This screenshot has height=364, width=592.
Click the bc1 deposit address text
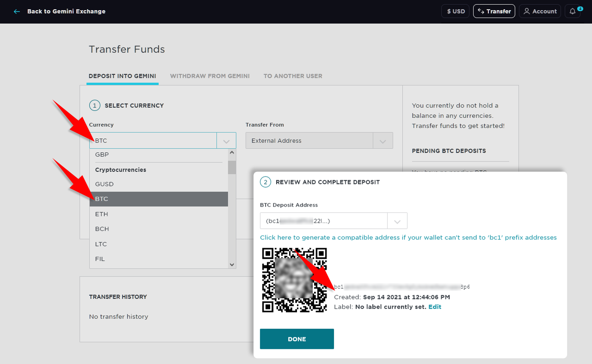click(402, 287)
